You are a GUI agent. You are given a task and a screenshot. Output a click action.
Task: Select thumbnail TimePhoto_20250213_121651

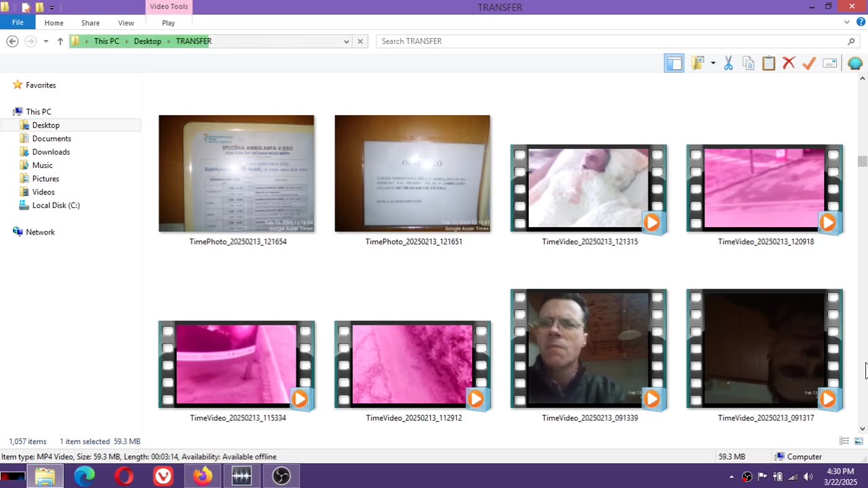click(x=412, y=174)
